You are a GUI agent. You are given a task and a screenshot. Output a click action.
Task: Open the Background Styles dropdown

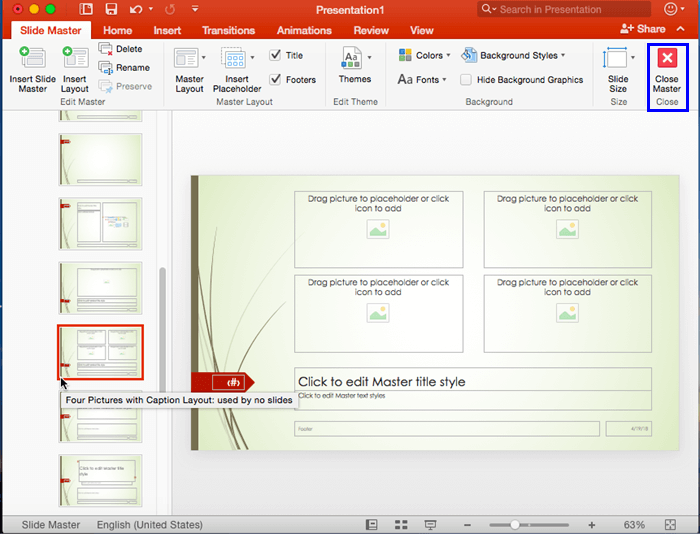[513, 56]
